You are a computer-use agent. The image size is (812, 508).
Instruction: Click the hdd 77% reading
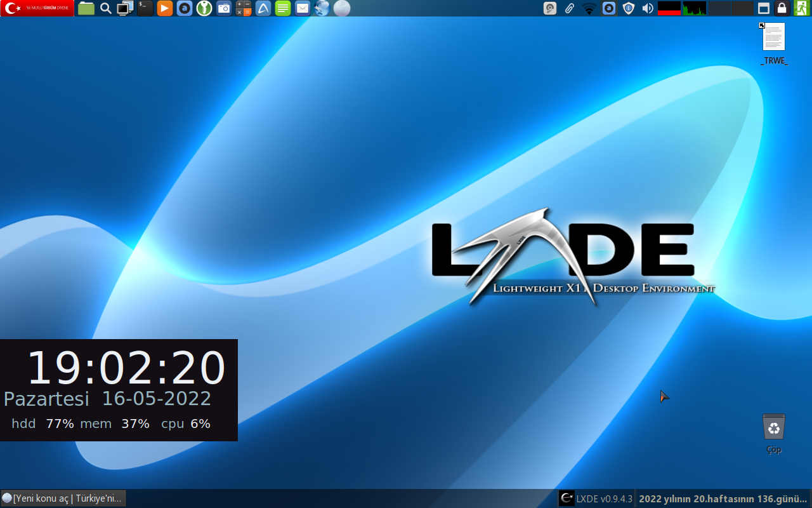click(43, 424)
